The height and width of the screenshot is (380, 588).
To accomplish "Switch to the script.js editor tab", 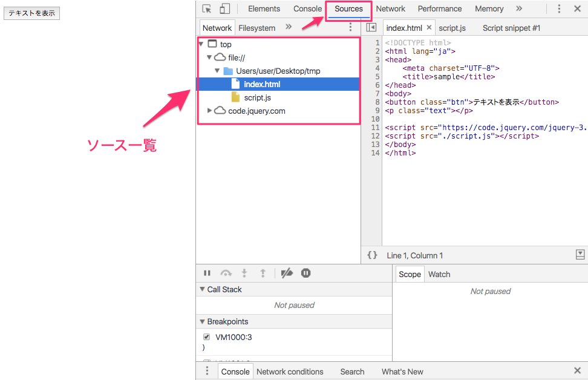I will 452,28.
